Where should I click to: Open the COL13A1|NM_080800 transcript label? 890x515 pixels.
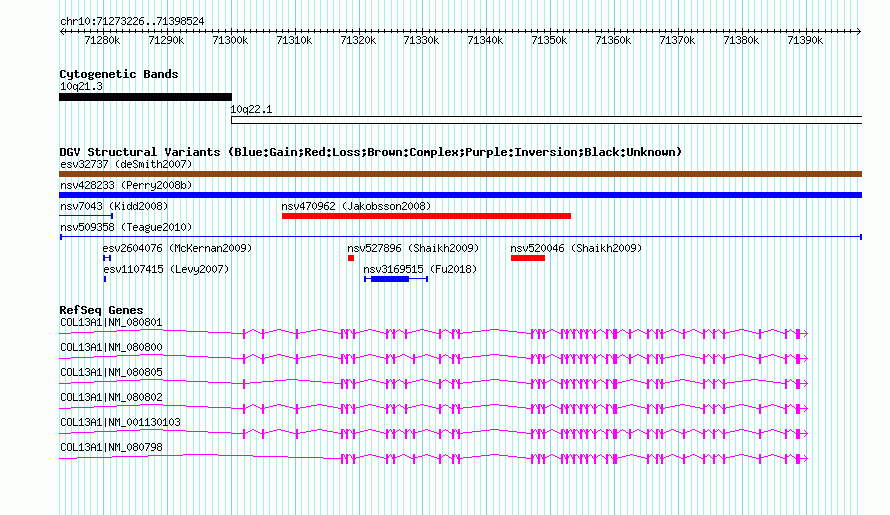[x=111, y=348]
